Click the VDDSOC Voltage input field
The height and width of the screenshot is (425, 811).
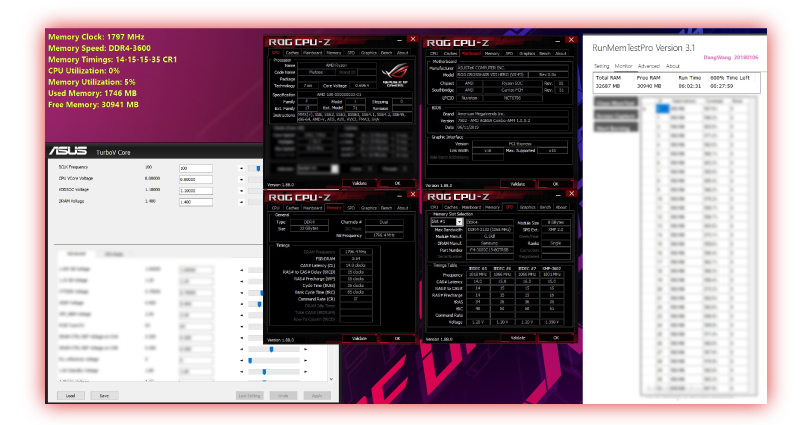(196, 191)
